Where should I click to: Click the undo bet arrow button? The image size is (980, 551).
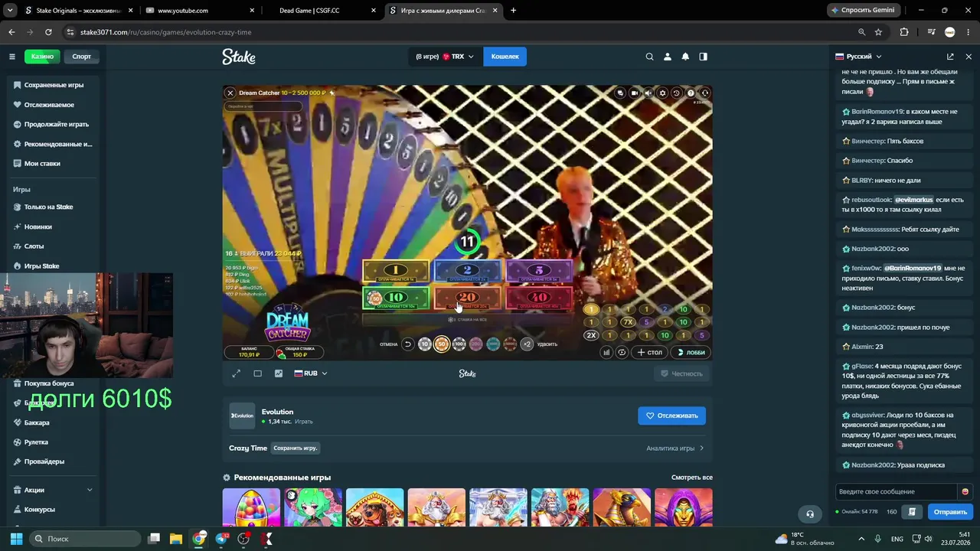(408, 344)
